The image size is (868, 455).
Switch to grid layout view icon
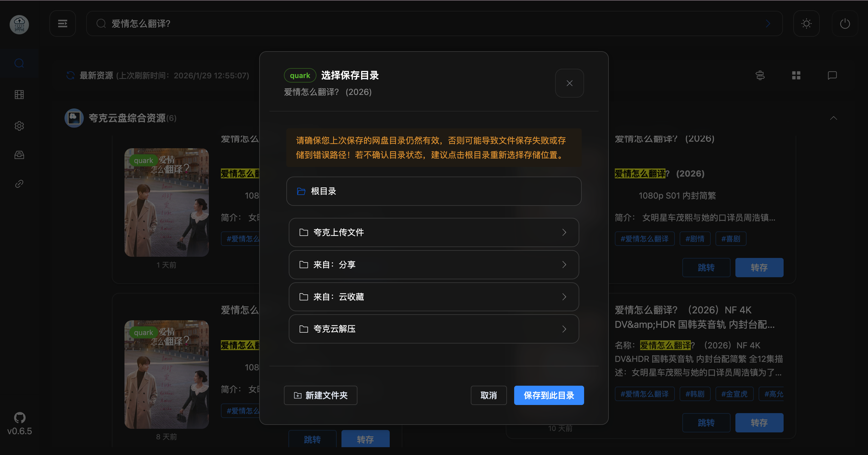point(796,75)
